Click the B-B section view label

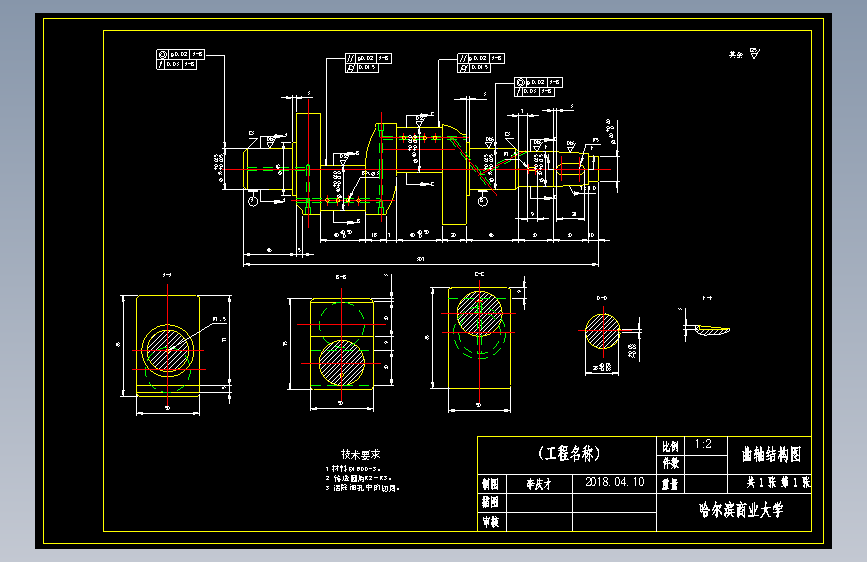[341, 277]
